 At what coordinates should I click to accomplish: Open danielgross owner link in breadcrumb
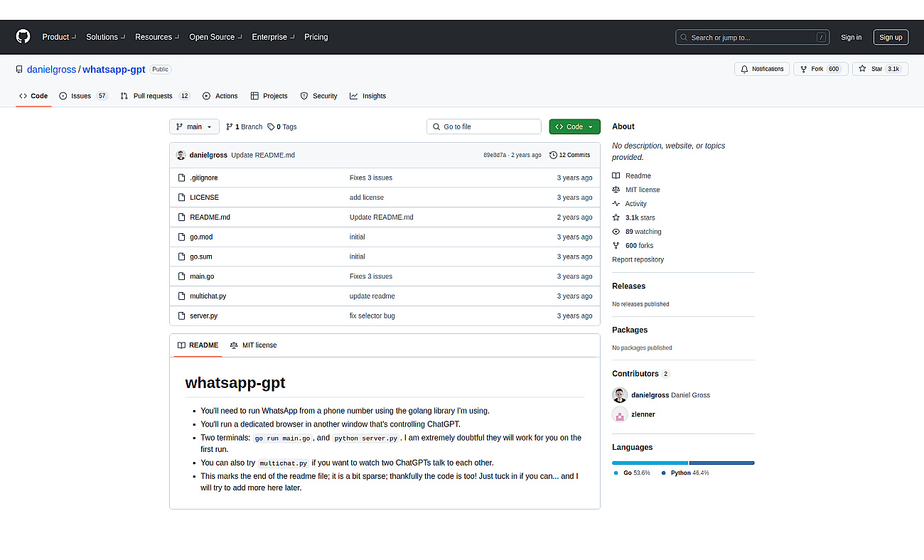[x=52, y=70]
